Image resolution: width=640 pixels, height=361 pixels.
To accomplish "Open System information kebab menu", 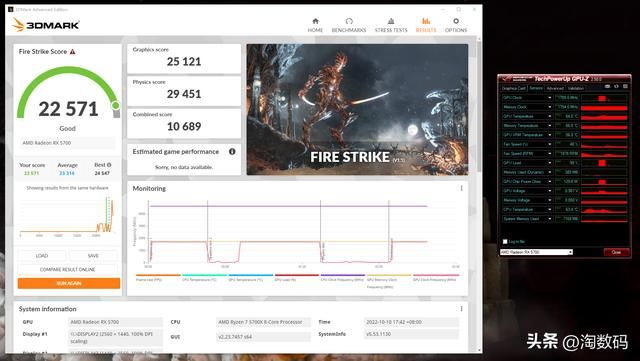I will coord(461,309).
